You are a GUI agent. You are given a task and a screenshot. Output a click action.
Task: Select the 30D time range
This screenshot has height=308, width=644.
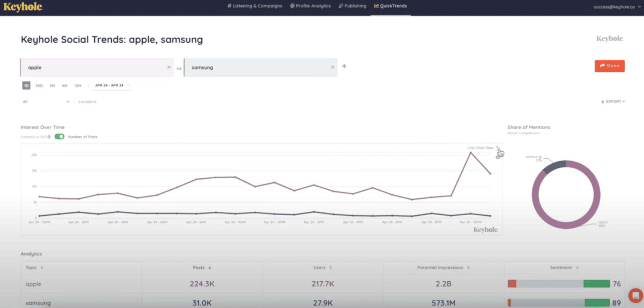coord(39,86)
